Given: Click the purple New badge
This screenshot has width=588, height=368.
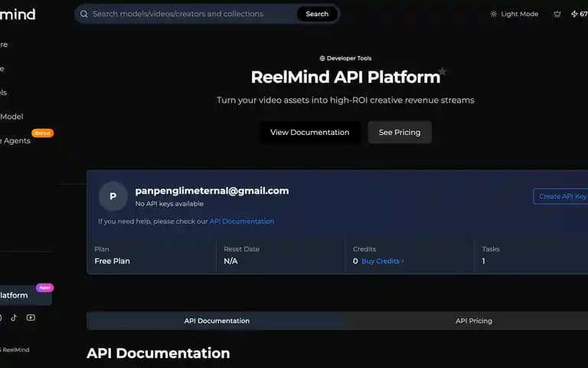Looking at the screenshot, I should [x=44, y=287].
